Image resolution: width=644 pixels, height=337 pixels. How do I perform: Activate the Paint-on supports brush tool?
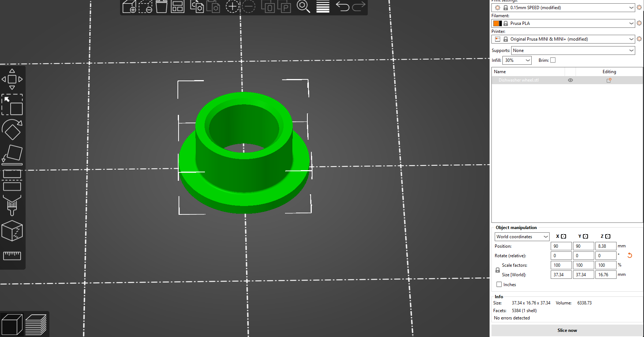[12, 205]
